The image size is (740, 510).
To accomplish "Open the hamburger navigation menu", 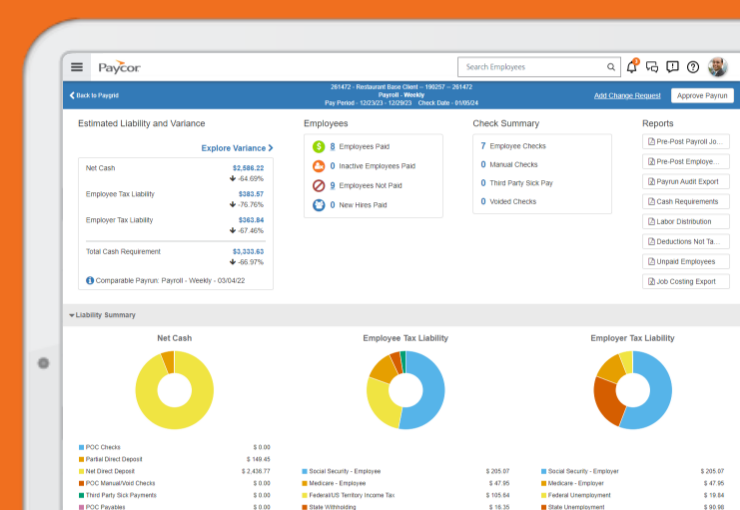I will pos(77,67).
